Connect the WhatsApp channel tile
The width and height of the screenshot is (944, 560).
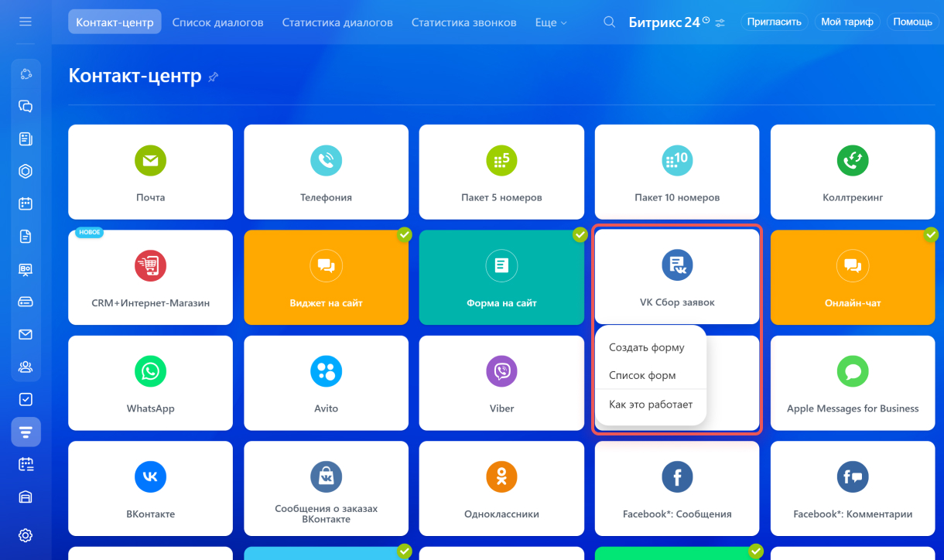coord(150,383)
